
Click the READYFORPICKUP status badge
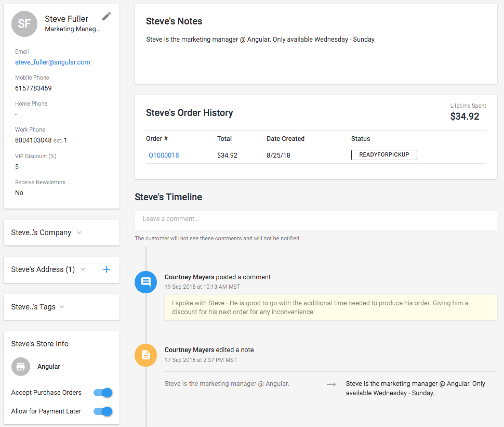[x=384, y=155]
